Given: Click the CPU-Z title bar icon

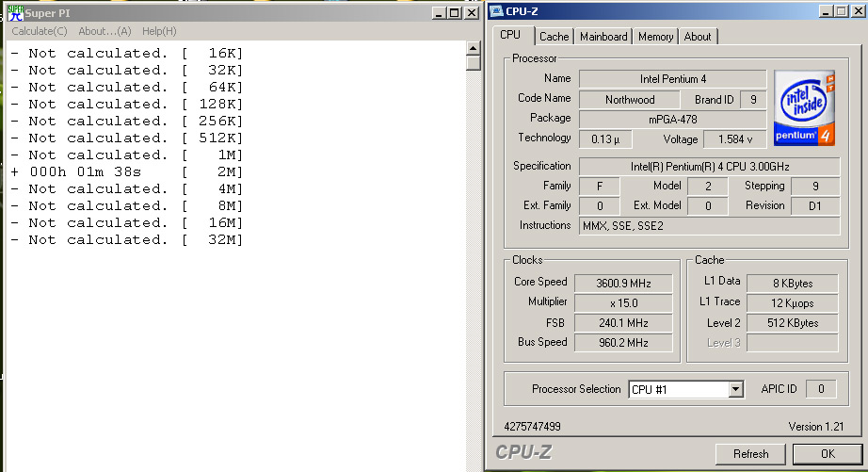Looking at the screenshot, I should [x=496, y=11].
